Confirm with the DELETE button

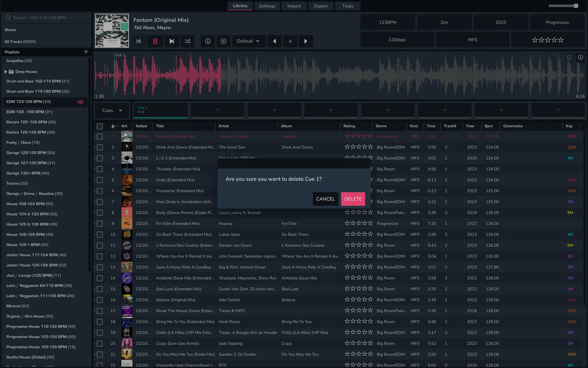tap(353, 199)
